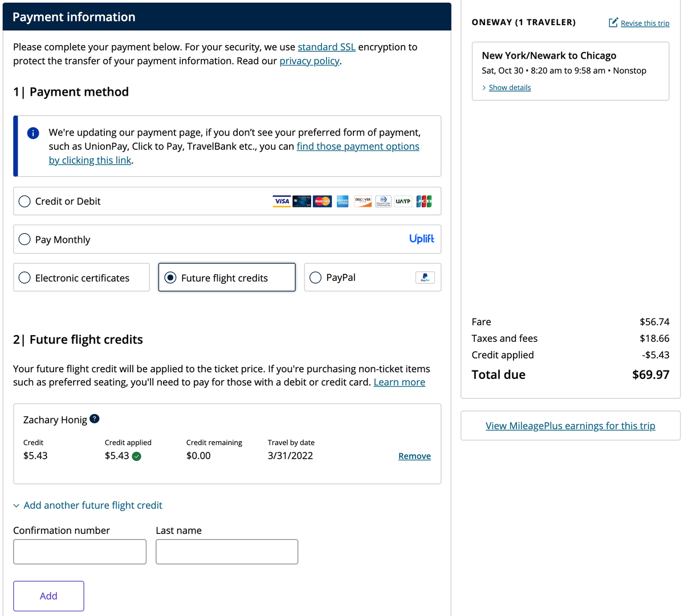
Task: Click the edit pencil beside Revise this trip
Action: point(613,23)
